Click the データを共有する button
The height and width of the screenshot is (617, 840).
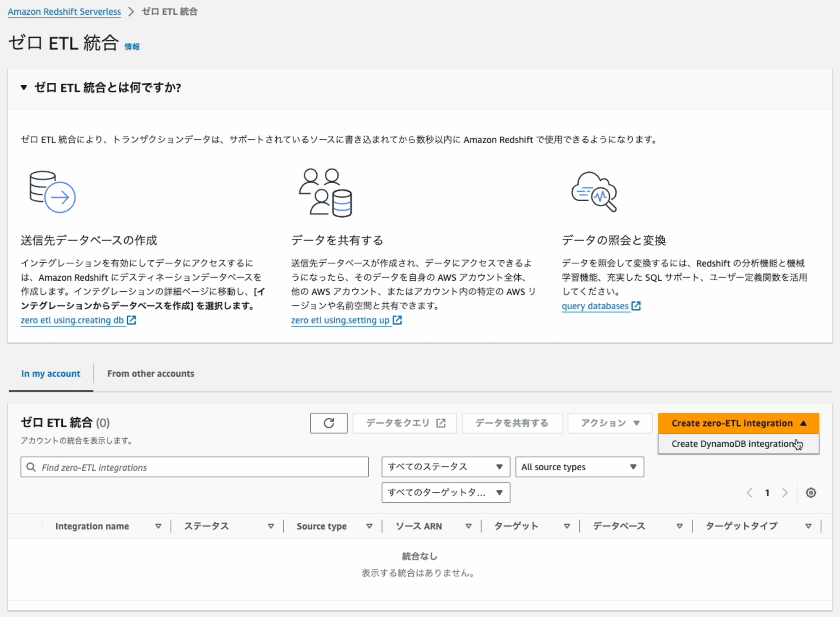click(x=512, y=423)
